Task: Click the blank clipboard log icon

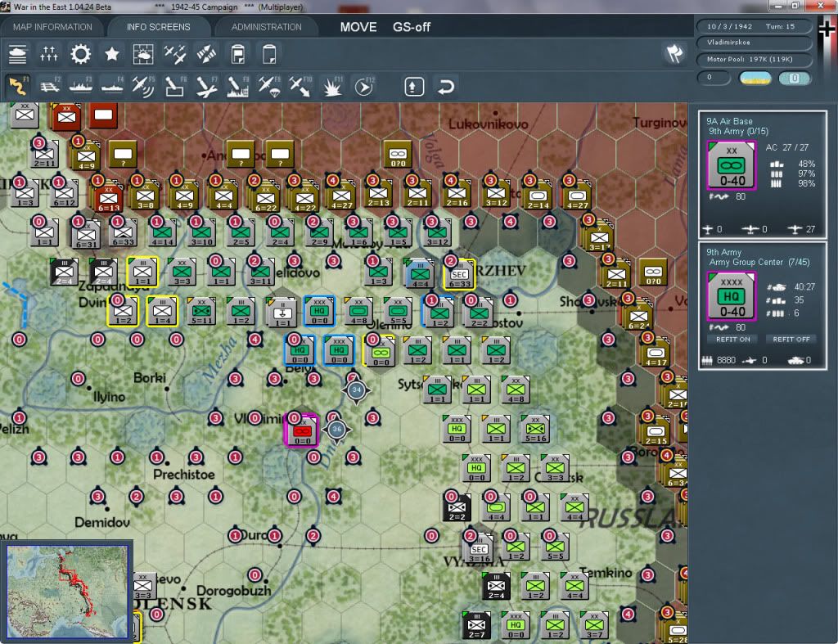Action: coord(269,54)
